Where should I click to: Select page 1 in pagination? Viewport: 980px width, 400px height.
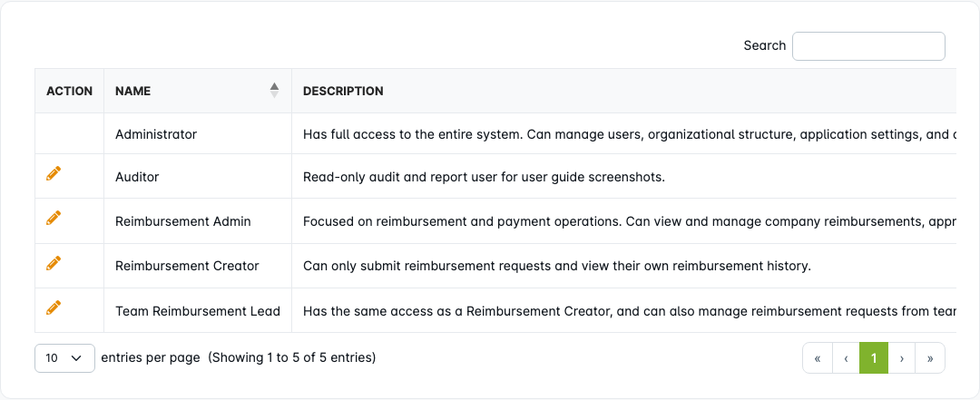[x=874, y=358]
